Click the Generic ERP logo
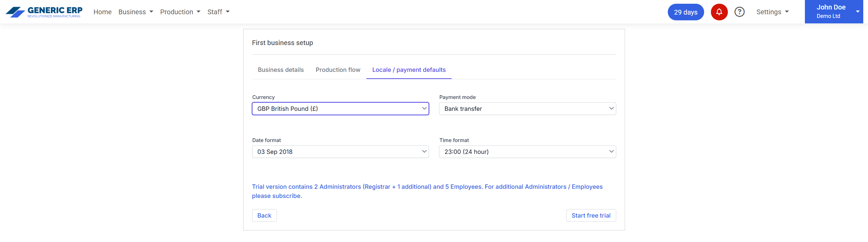The image size is (868, 242). coord(44,12)
